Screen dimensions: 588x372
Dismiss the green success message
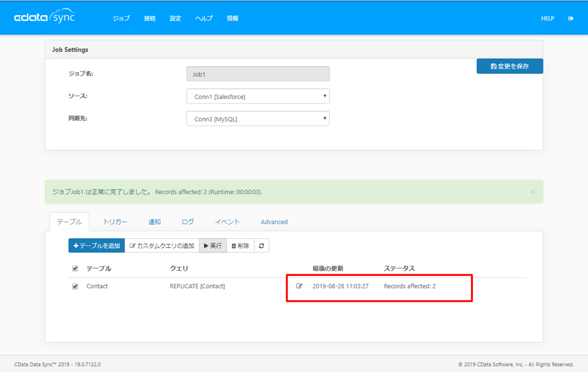click(x=533, y=192)
